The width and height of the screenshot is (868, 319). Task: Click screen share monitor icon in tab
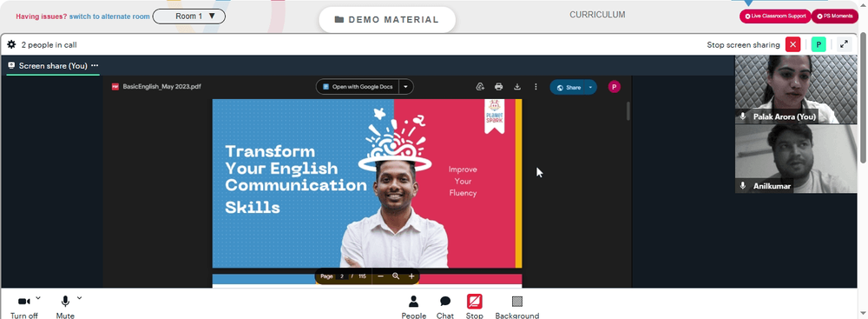[x=11, y=65]
